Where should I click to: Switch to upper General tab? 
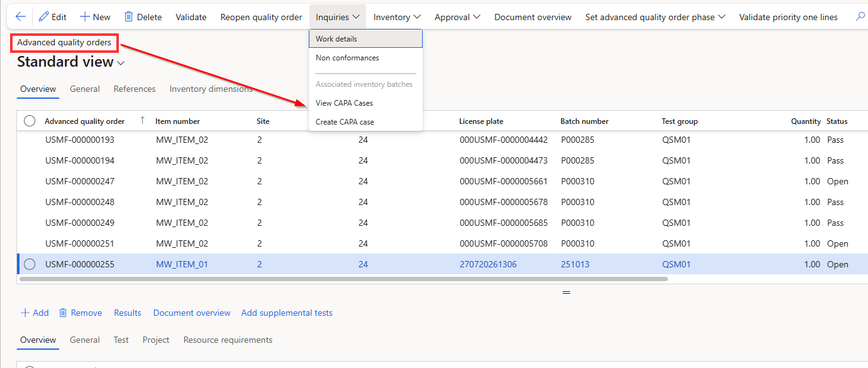85,89
